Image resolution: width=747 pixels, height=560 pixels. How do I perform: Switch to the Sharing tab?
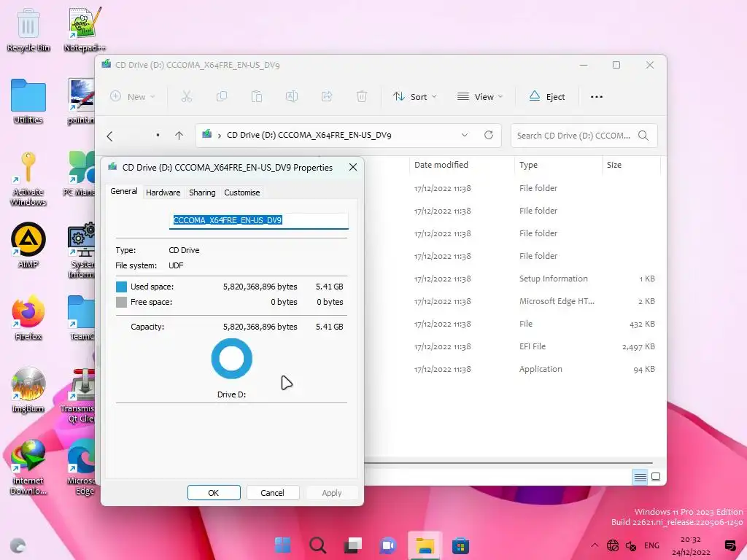pos(202,192)
